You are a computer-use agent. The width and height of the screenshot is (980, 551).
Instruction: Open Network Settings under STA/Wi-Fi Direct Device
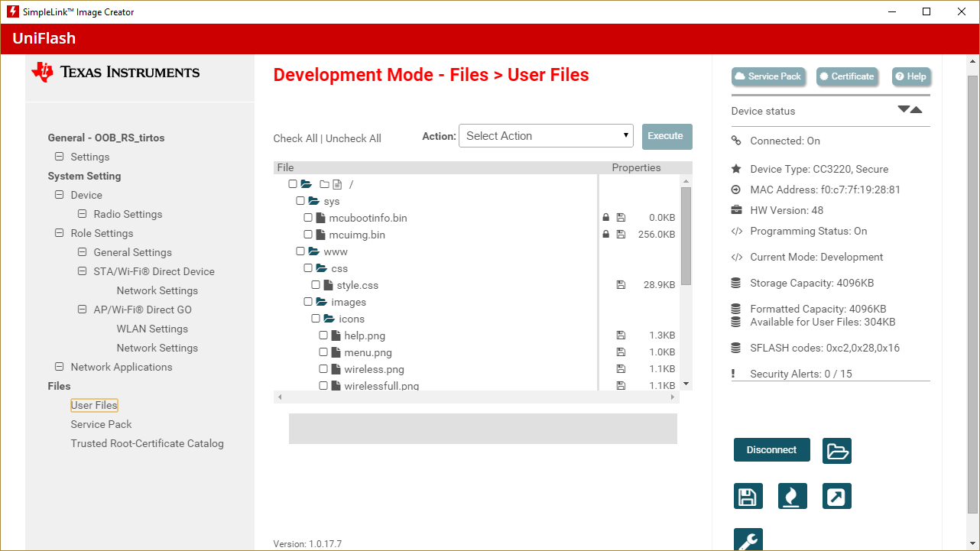157,290
